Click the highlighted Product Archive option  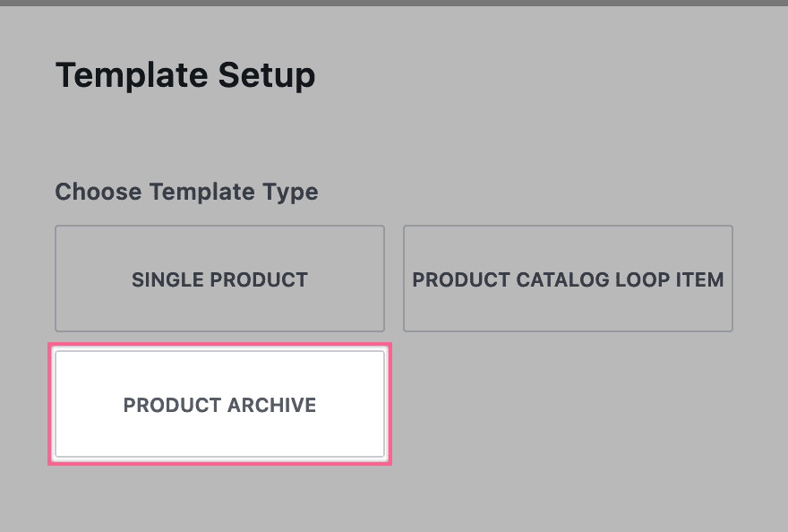pos(219,404)
